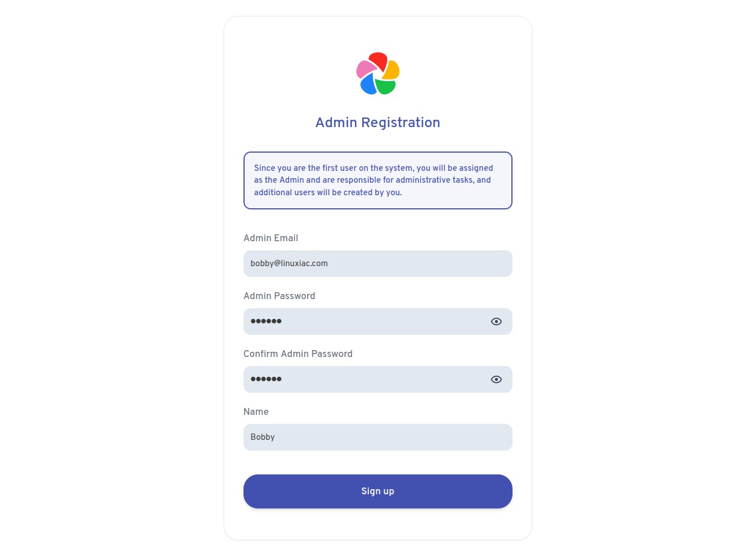Click the bobby@linuxiac.com email text
756x555 pixels.
pyautogui.click(x=289, y=264)
